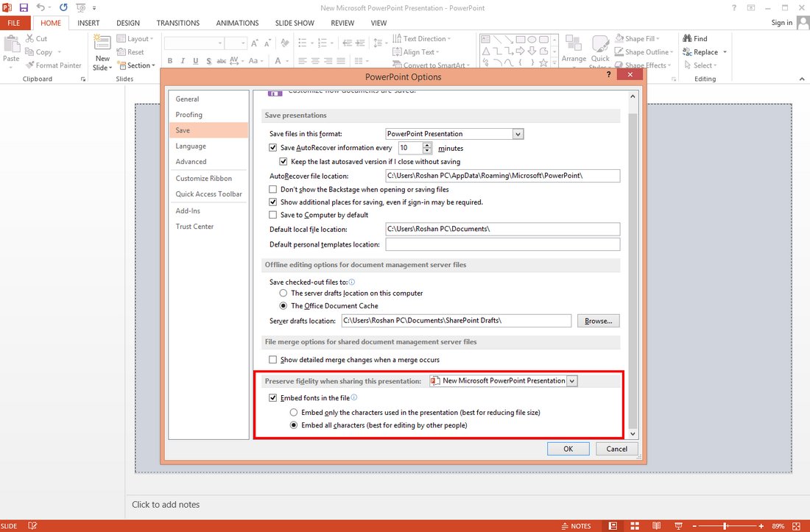Click the Default personal templates location field

click(502, 244)
